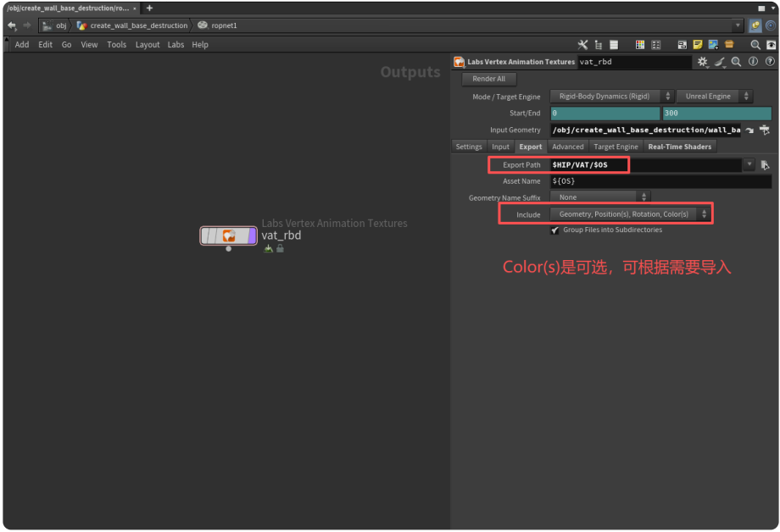The width and height of the screenshot is (780, 532).
Task: Open the Include dropdown
Action: tap(630, 214)
